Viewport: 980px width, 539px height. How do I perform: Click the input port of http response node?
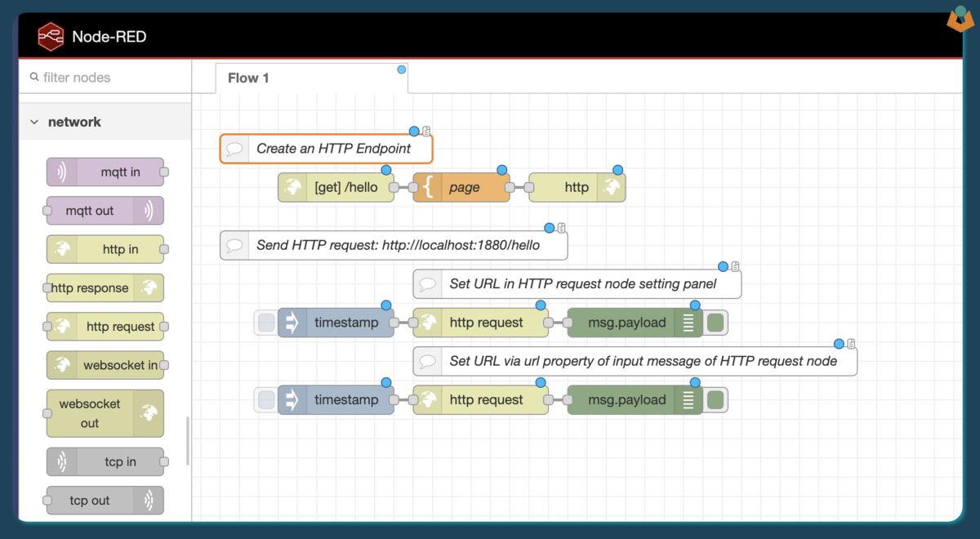click(529, 187)
